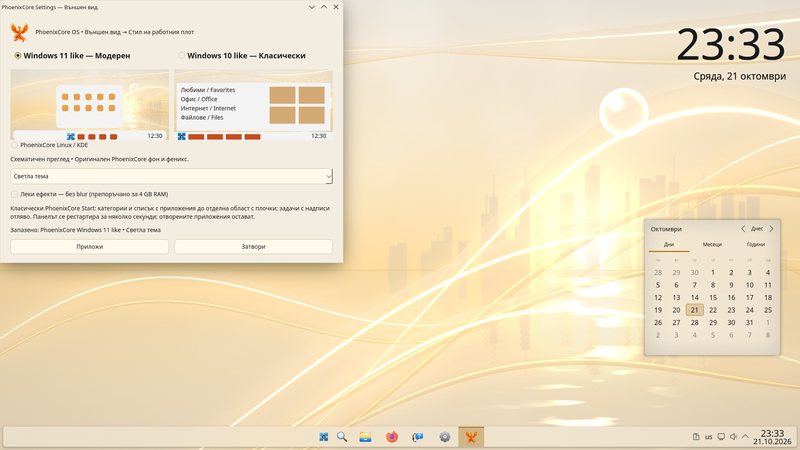Click the Windows 11 style preview thumbnail

click(x=90, y=105)
